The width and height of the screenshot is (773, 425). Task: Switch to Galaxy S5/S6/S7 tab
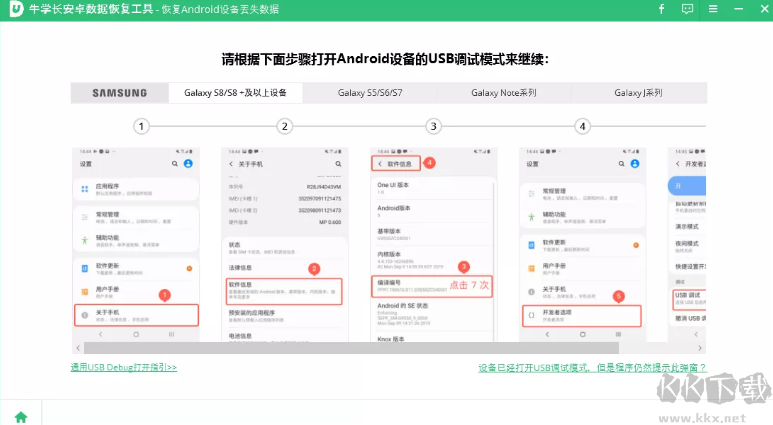click(370, 93)
